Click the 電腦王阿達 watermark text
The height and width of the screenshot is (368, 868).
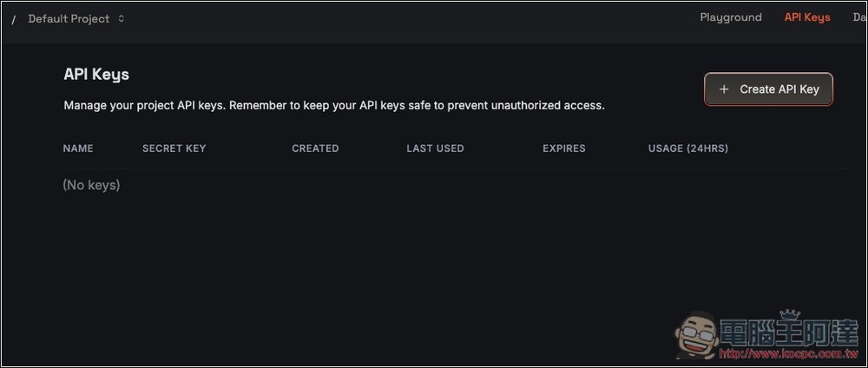tap(786, 332)
